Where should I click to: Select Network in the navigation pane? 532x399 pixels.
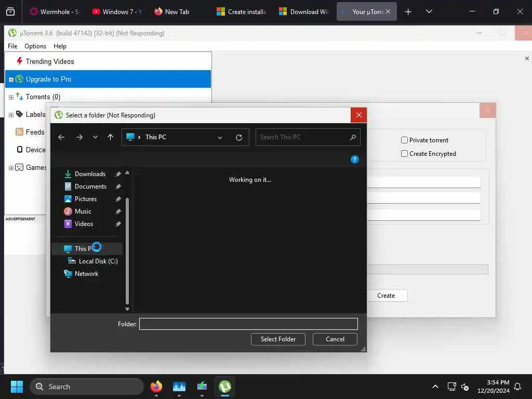(86, 274)
